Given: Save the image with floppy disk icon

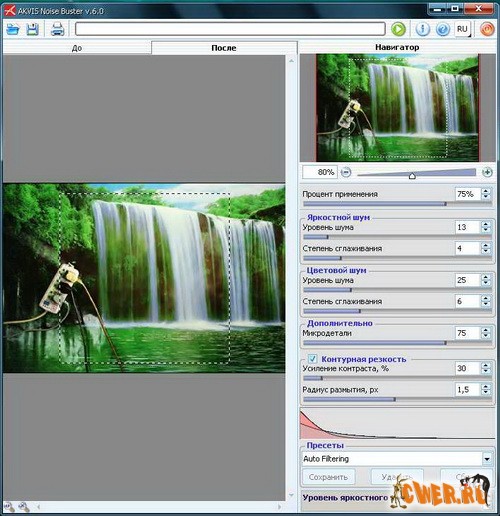Looking at the screenshot, I should coord(33,29).
